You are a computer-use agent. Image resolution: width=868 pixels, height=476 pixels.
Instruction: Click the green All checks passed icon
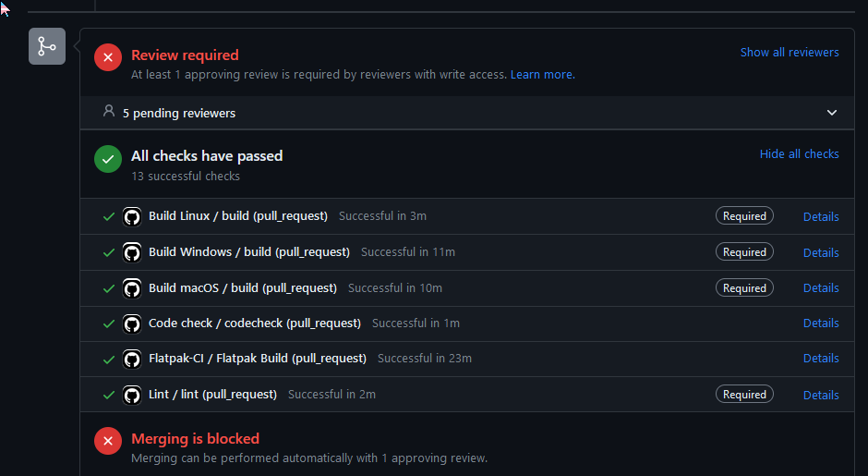click(x=108, y=159)
